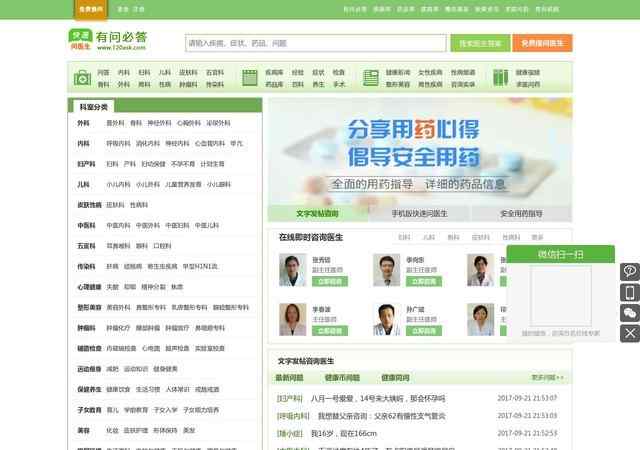Switch to the 文字发帖咨询 banner tab

click(x=318, y=213)
